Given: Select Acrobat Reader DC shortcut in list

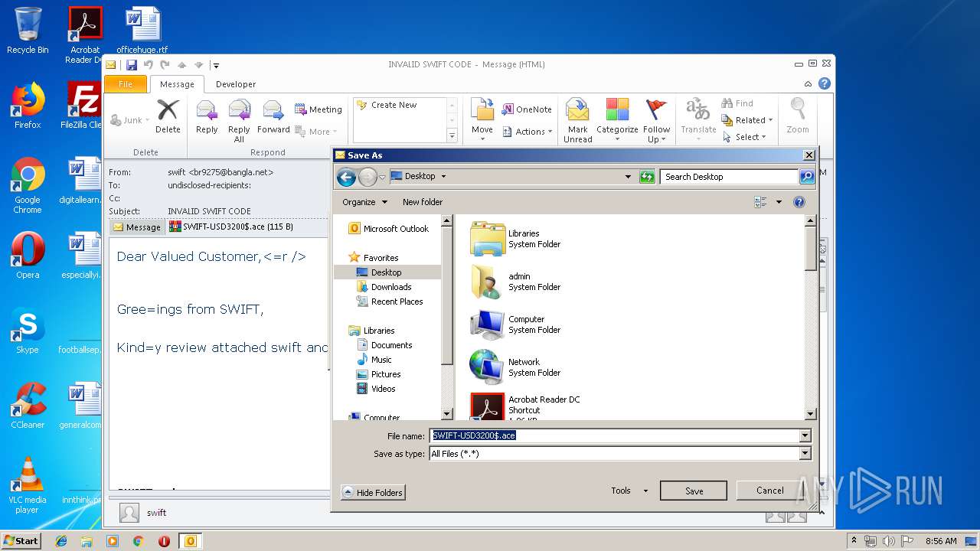Looking at the screenshot, I should tap(526, 406).
